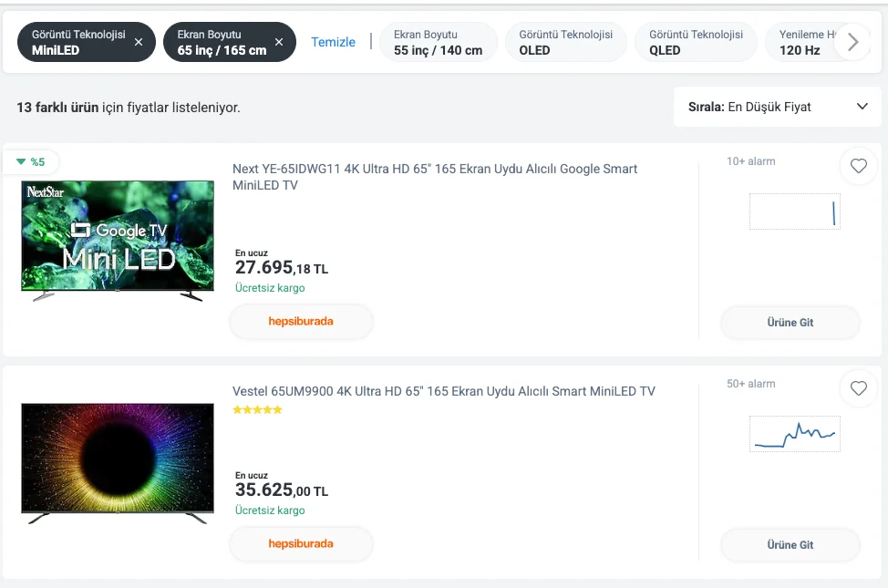The width and height of the screenshot is (888, 588).
Task: Open the Sırala sort dropdown
Action: 777,107
